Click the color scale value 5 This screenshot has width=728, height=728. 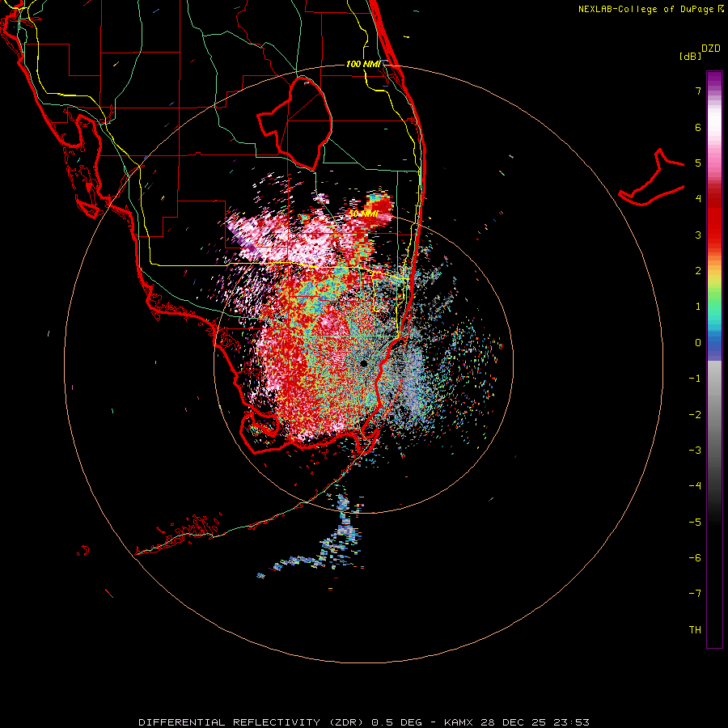pos(698,163)
